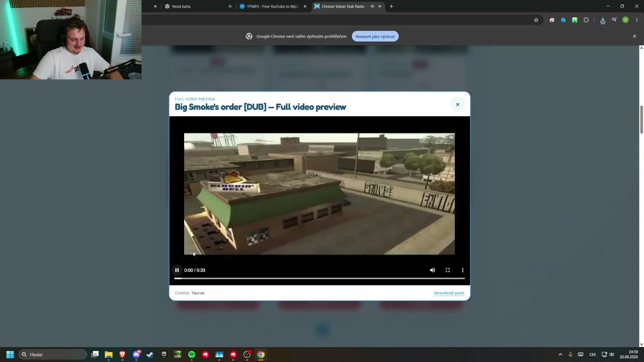Open File Explorer from the taskbar
Screen dimensions: 644x362
[x=109, y=354]
